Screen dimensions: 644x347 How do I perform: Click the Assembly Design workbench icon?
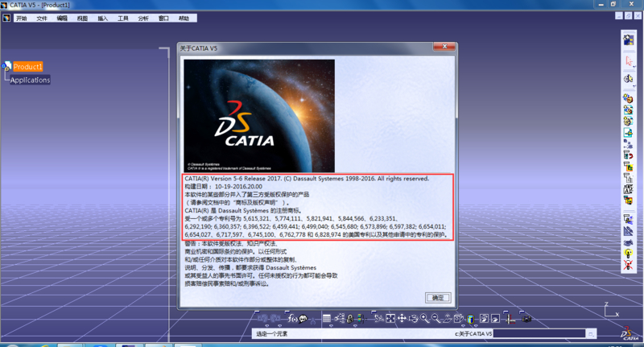[629, 39]
